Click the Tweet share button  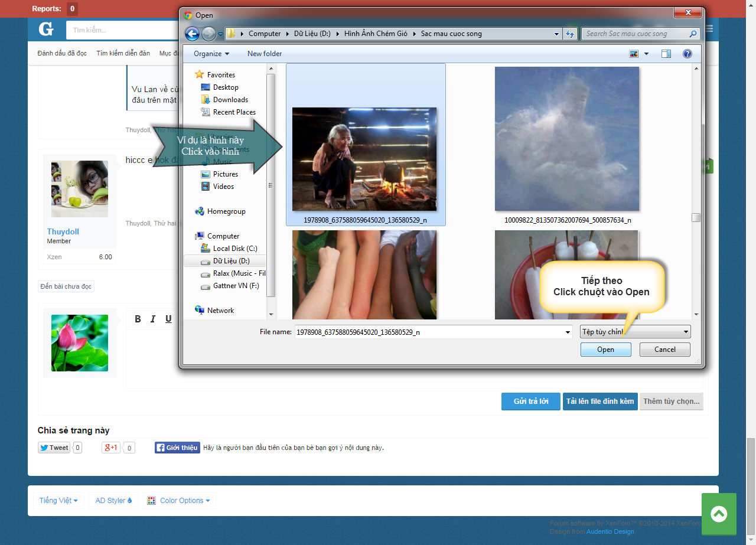click(54, 448)
